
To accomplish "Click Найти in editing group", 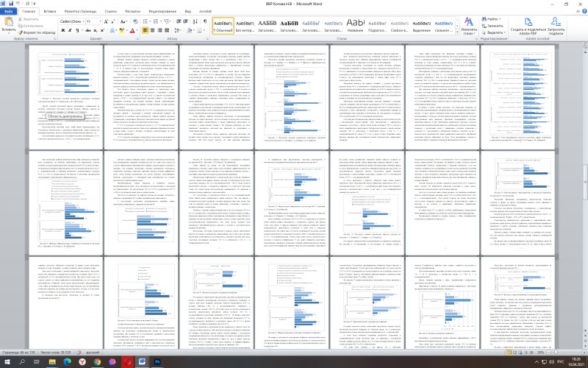I will (492, 19).
